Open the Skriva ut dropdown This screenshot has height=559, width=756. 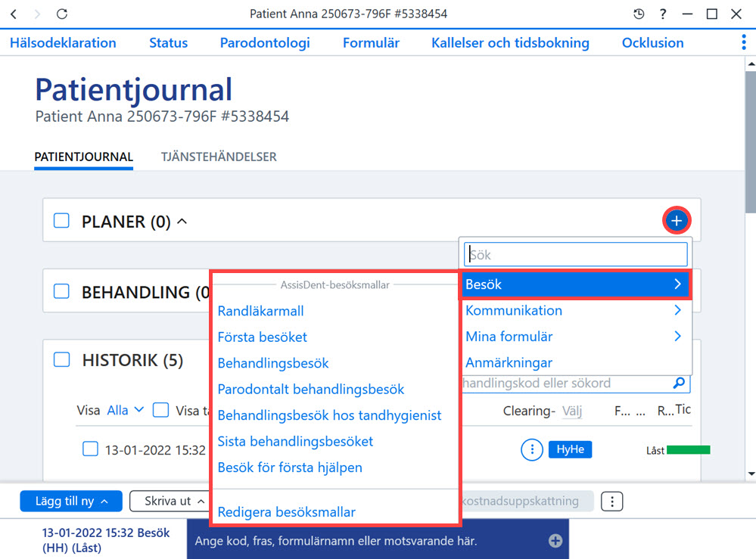point(169,502)
